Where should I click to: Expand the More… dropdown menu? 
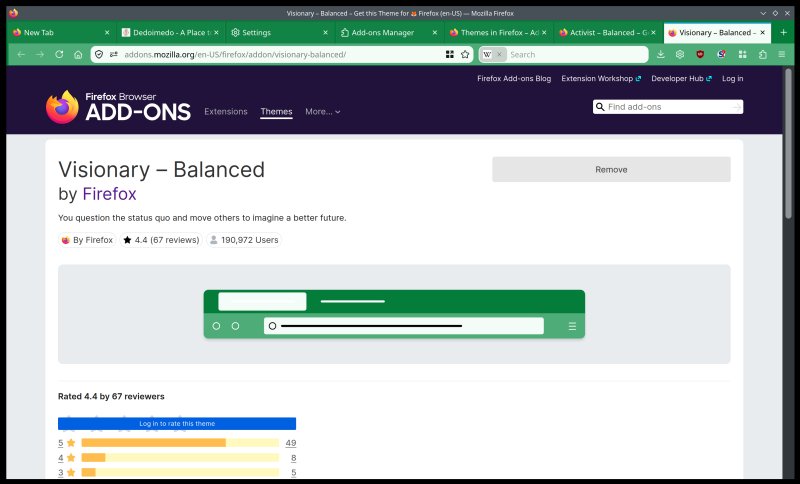point(322,112)
